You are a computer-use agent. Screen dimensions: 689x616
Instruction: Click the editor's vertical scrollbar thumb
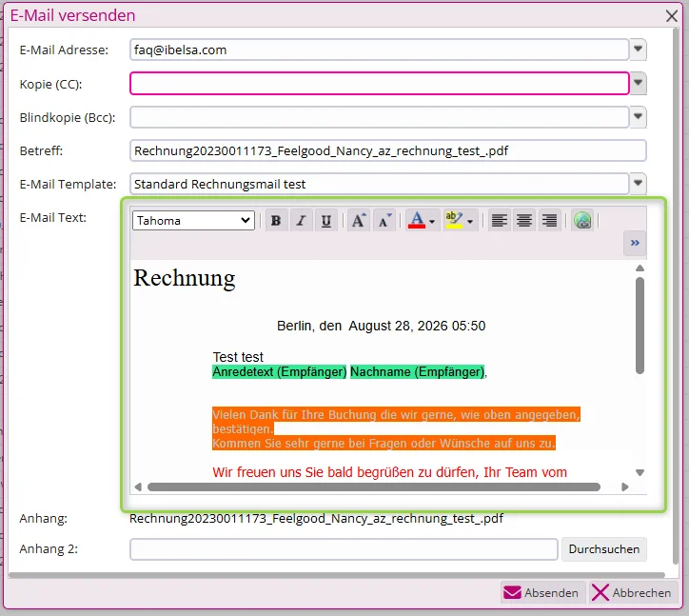pyautogui.click(x=640, y=326)
